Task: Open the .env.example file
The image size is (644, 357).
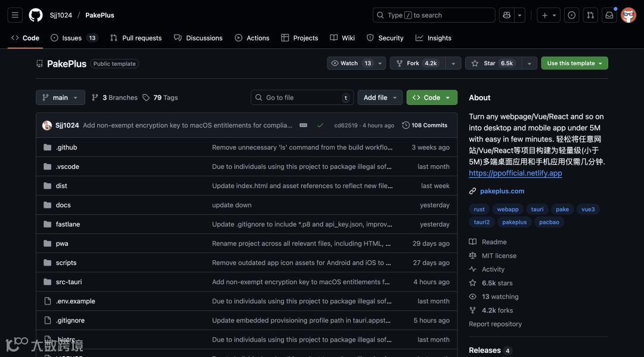Action: (76, 301)
